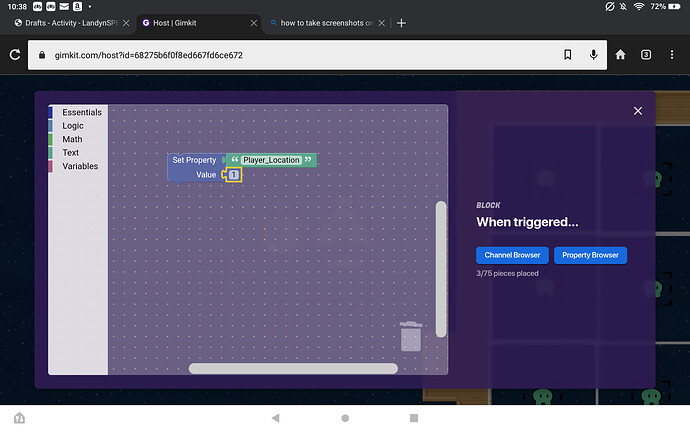690x431 pixels.
Task: Close the block editor with X
Action: [x=638, y=111]
